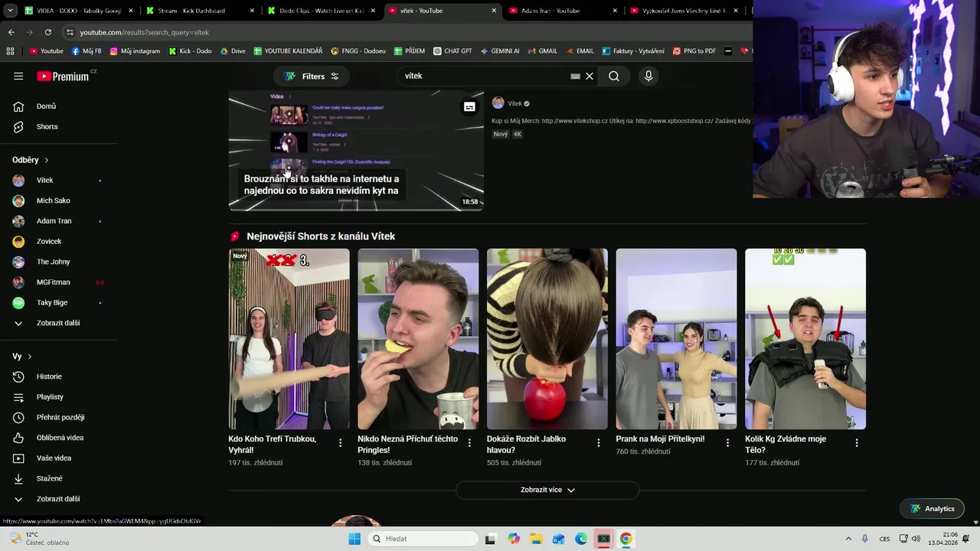980x551 pixels.
Task: Open Vítek channel name beside the video
Action: tap(514, 103)
